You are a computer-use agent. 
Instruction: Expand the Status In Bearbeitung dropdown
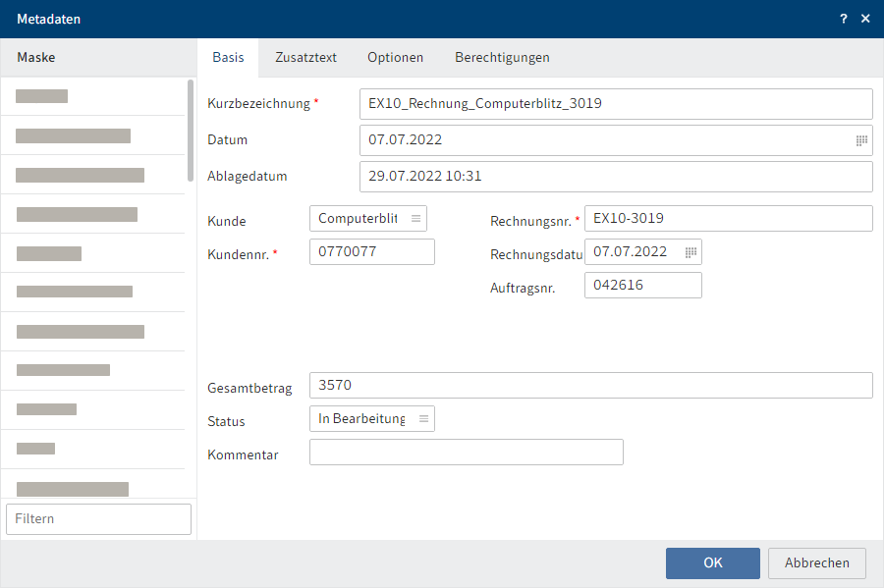click(x=372, y=419)
